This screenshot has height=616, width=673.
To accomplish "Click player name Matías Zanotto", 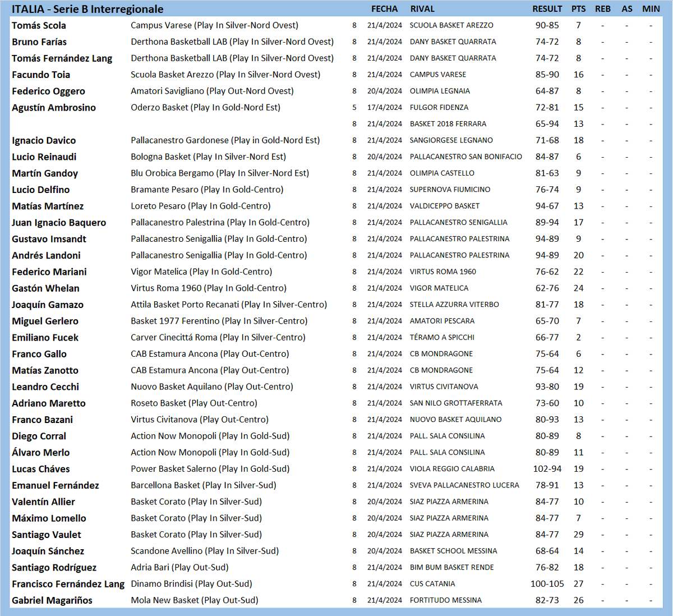I will pos(45,370).
